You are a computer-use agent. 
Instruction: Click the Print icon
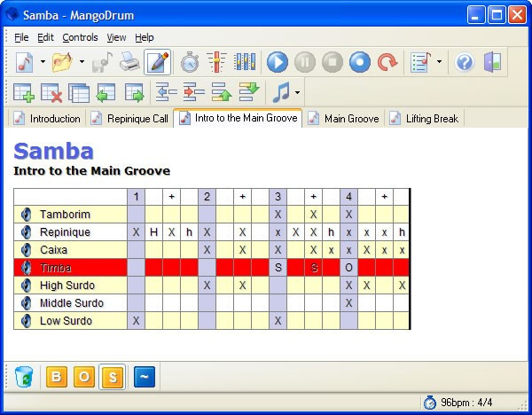(x=129, y=62)
